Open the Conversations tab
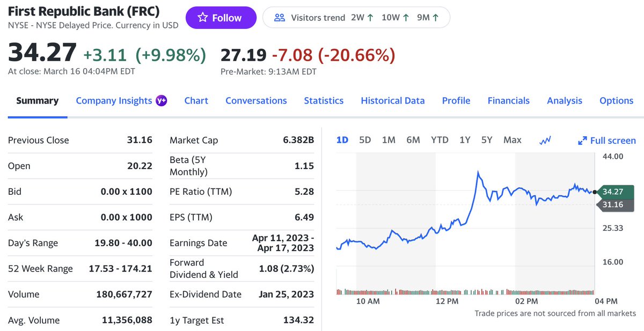The width and height of the screenshot is (644, 331). click(x=256, y=101)
